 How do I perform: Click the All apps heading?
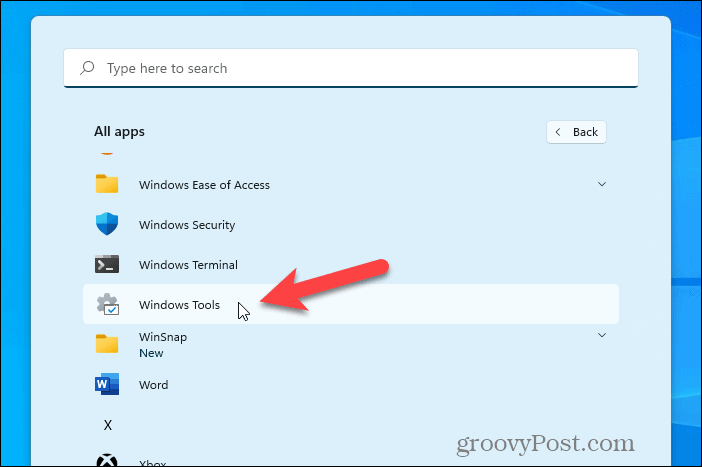point(119,132)
